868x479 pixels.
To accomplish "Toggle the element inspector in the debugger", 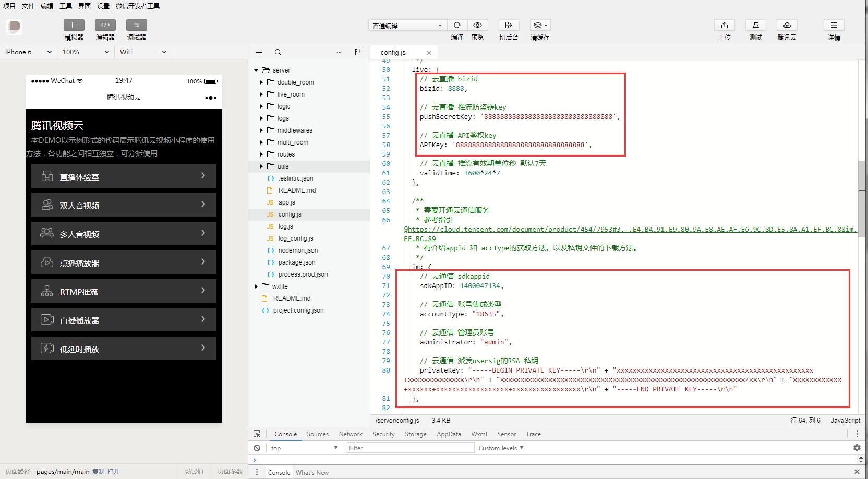I will tap(257, 434).
